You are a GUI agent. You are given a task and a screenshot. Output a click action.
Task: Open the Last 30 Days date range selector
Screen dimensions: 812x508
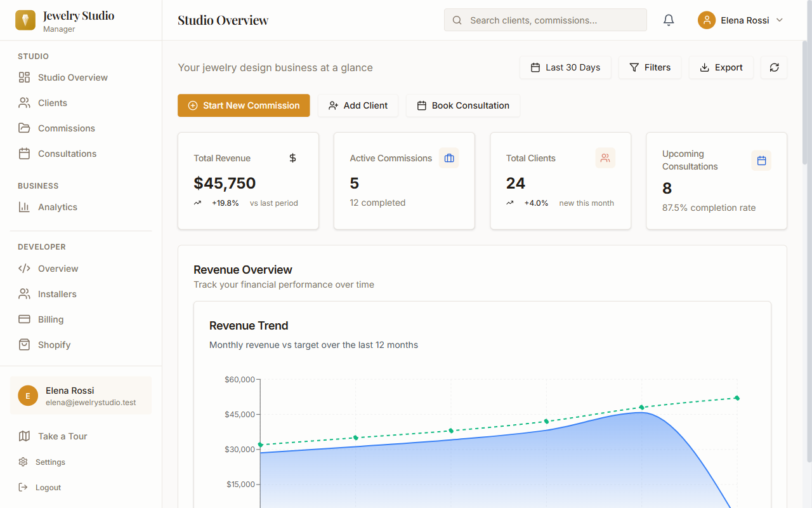click(x=565, y=67)
